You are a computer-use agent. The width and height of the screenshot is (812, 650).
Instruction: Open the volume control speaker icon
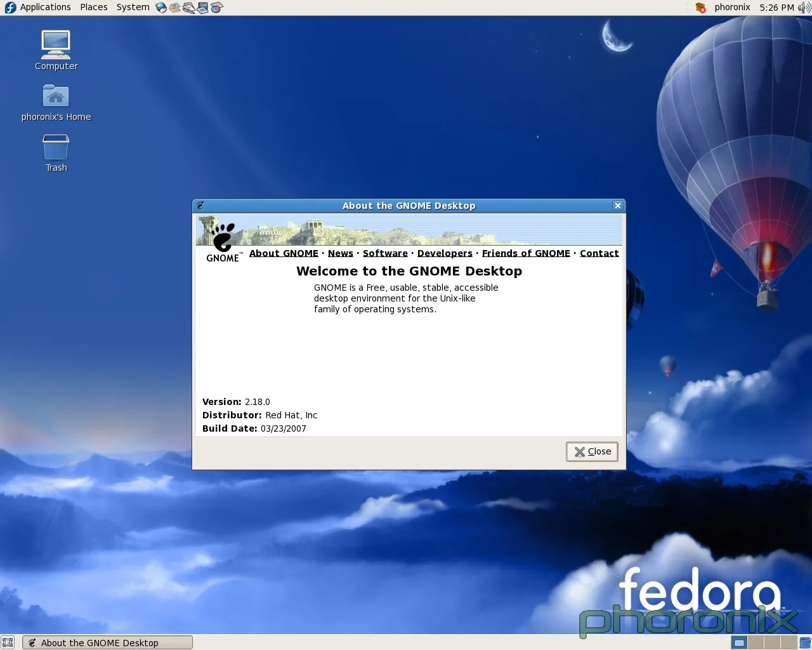(804, 8)
